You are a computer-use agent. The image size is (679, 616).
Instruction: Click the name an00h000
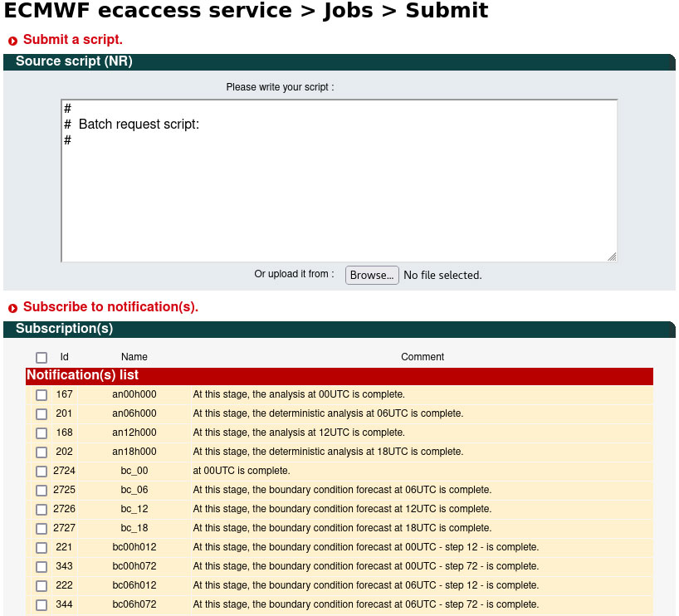point(134,394)
